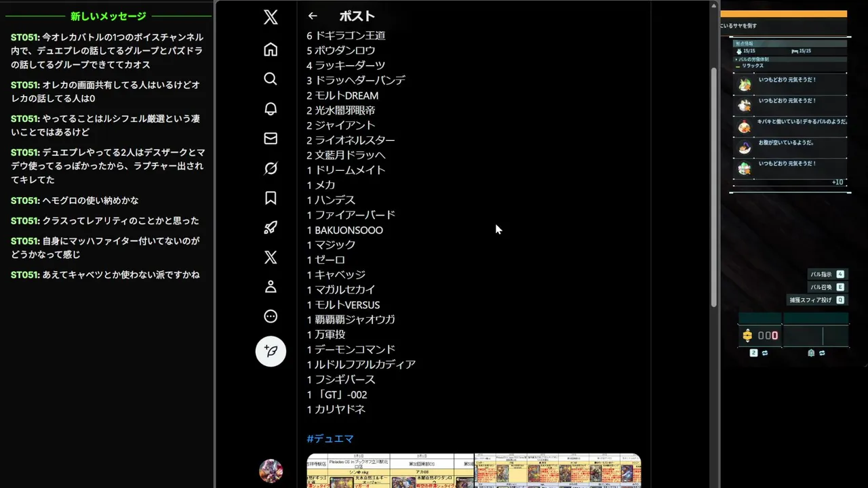Click the white compose post button

(271, 351)
